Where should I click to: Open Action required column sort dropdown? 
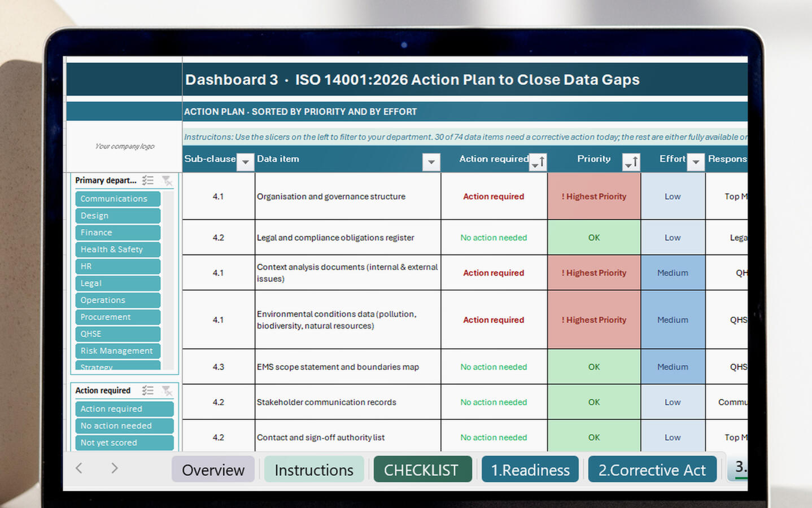(538, 162)
